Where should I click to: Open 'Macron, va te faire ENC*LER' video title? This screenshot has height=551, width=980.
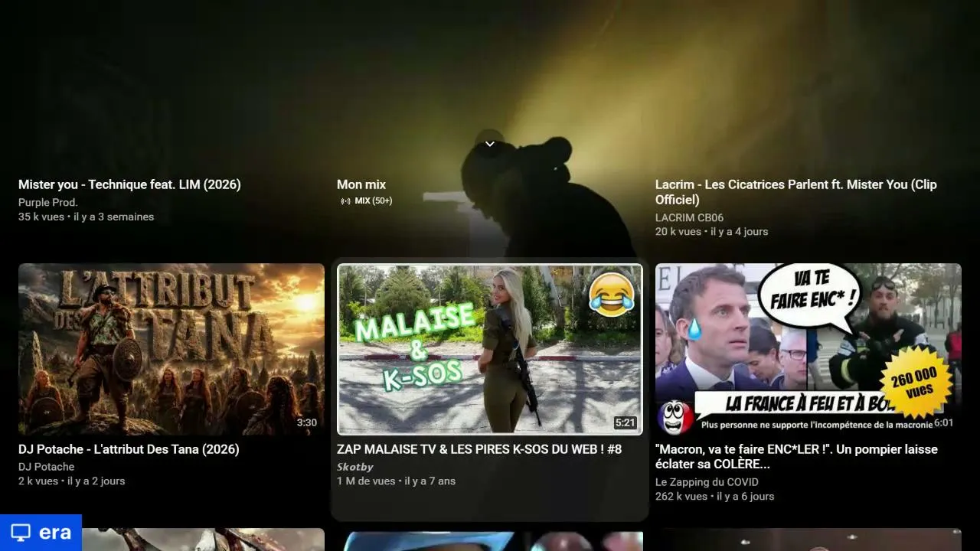[x=796, y=457]
